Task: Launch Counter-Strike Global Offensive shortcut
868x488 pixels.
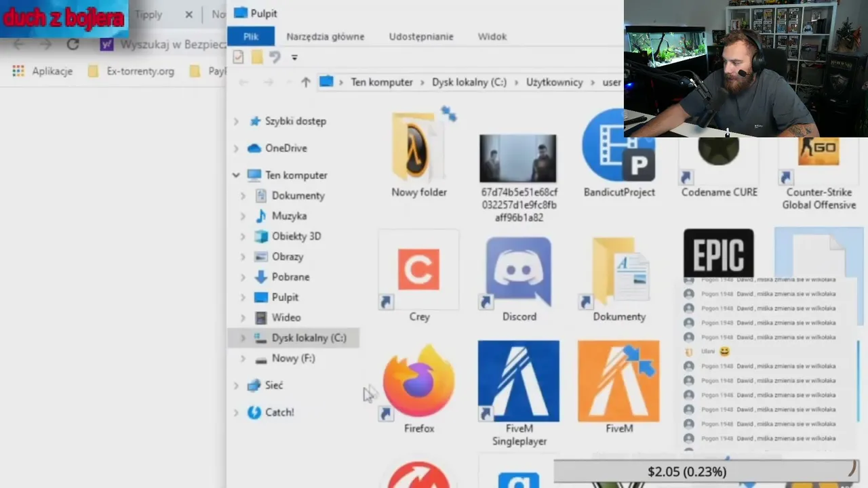Action: 819,174
